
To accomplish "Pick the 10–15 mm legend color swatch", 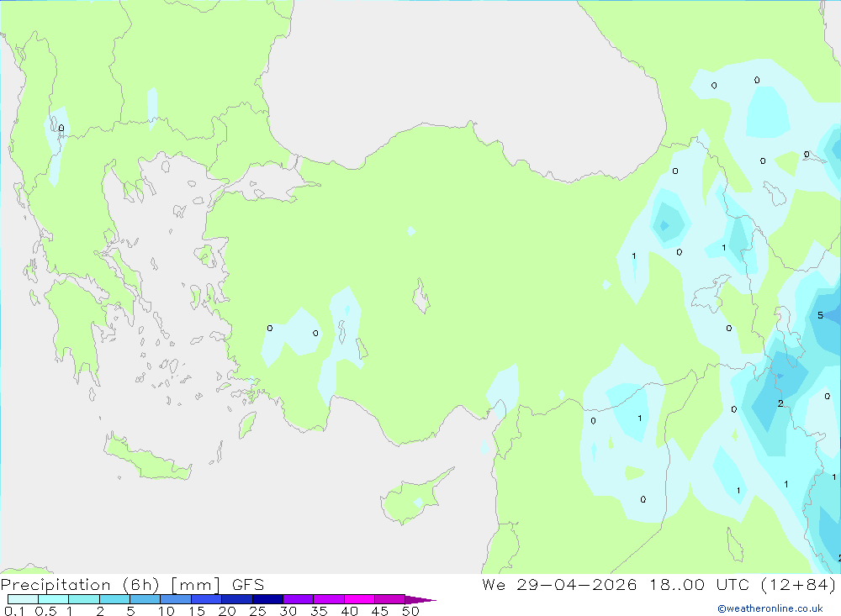I will [176, 599].
